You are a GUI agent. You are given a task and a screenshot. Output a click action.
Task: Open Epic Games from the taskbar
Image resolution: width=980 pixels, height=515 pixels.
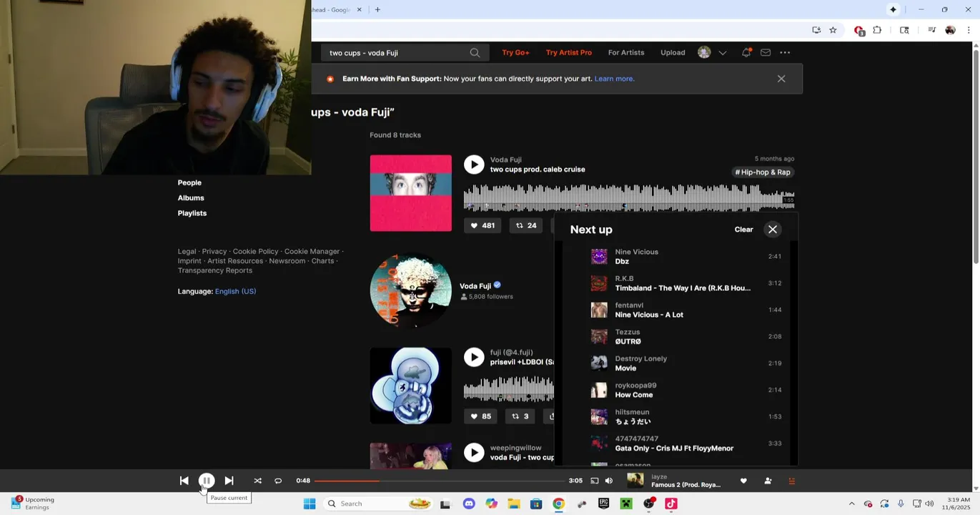coord(604,504)
